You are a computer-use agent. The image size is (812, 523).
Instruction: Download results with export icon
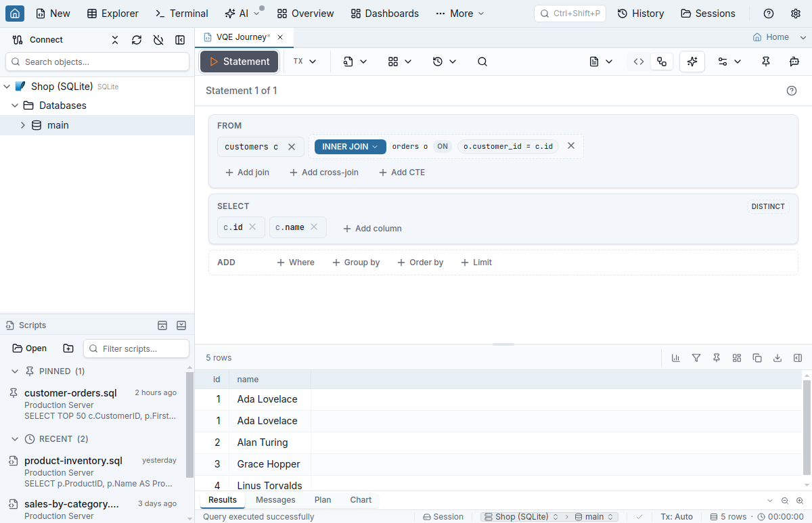[777, 358]
